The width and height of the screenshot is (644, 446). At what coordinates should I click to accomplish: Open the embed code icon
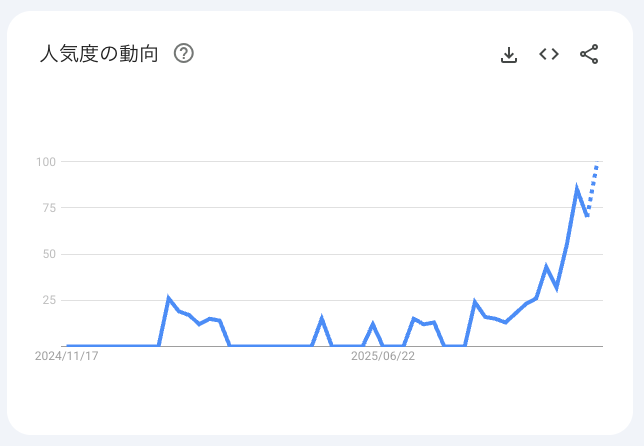(x=549, y=54)
